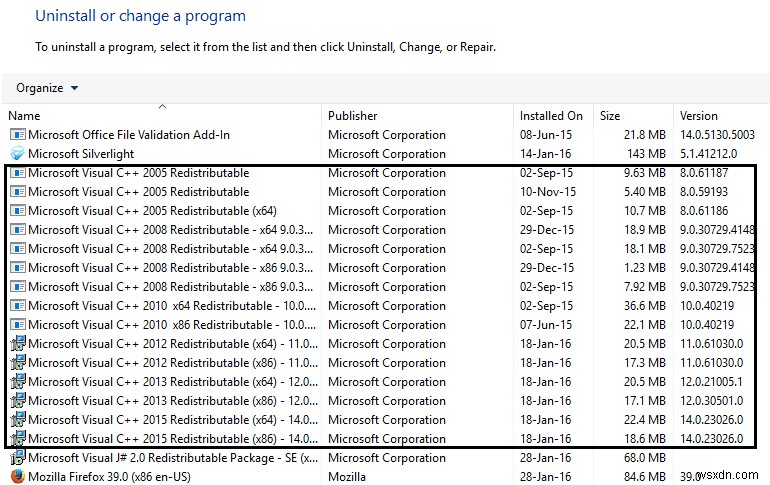Click the Microsoft Silverlight icon

[x=18, y=154]
